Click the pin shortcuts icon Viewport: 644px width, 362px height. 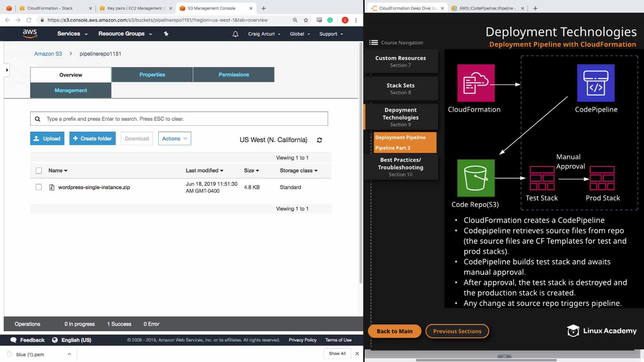(166, 34)
